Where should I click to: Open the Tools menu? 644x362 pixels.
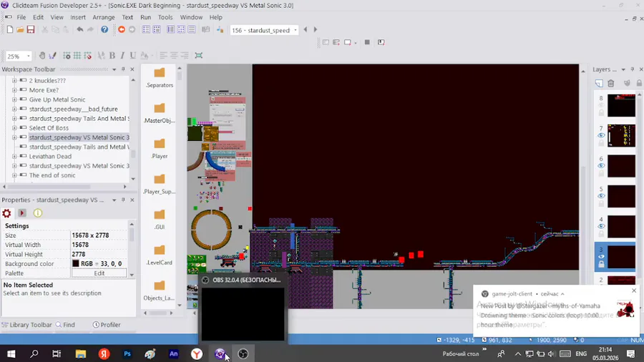coord(165,17)
